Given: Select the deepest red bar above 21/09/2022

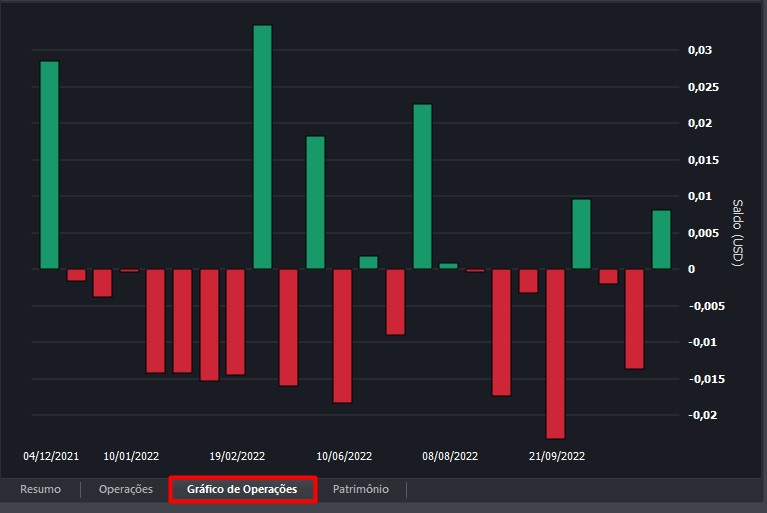Looking at the screenshot, I should click(555, 353).
